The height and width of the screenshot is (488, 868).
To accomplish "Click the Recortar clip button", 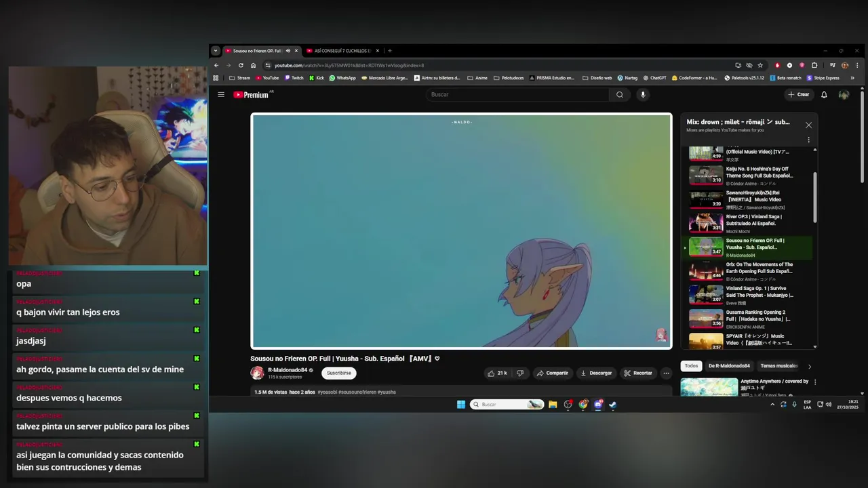I will 638,373.
